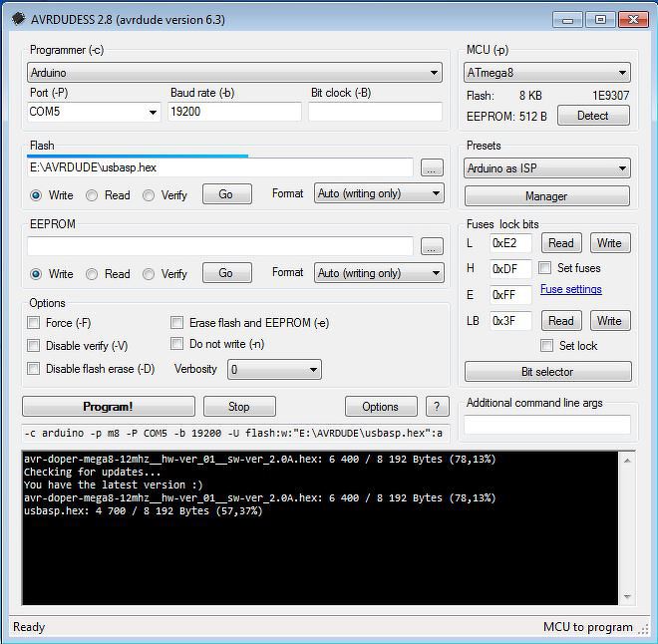Open the Verbosity dropdown
The height and width of the screenshot is (644, 658).
[274, 369]
